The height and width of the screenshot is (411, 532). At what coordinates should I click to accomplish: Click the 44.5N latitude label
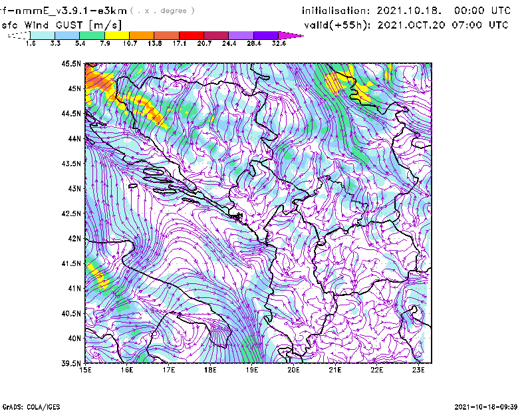pyautogui.click(x=71, y=113)
